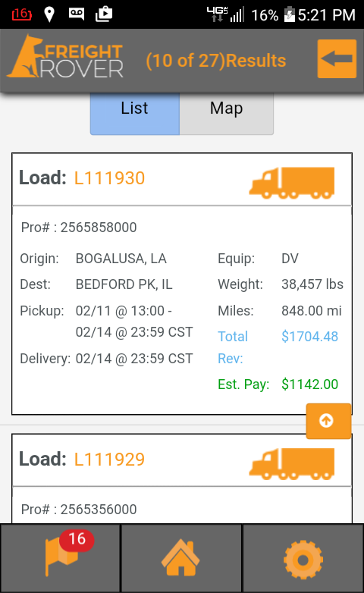The height and width of the screenshot is (593, 364).
Task: Tap the Pro# 2565356000 line
Action: [79, 509]
